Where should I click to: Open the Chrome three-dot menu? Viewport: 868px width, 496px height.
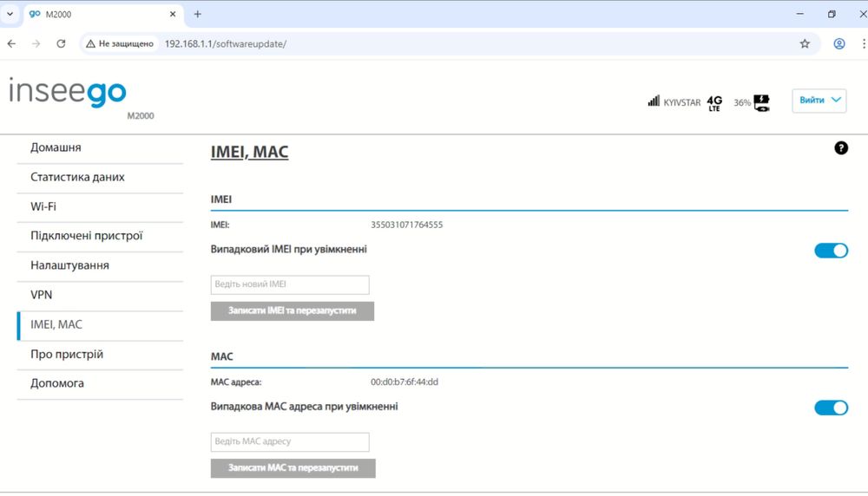click(x=864, y=43)
